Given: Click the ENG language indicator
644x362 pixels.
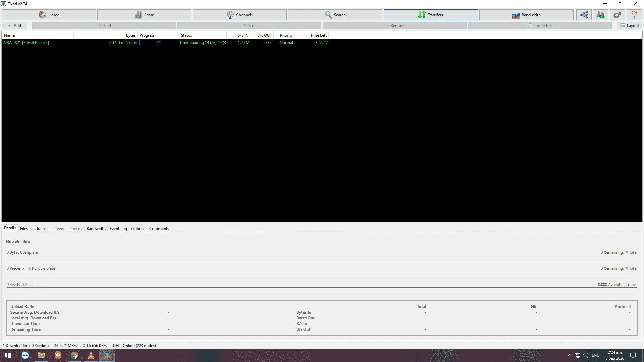Looking at the screenshot, I should point(595,355).
